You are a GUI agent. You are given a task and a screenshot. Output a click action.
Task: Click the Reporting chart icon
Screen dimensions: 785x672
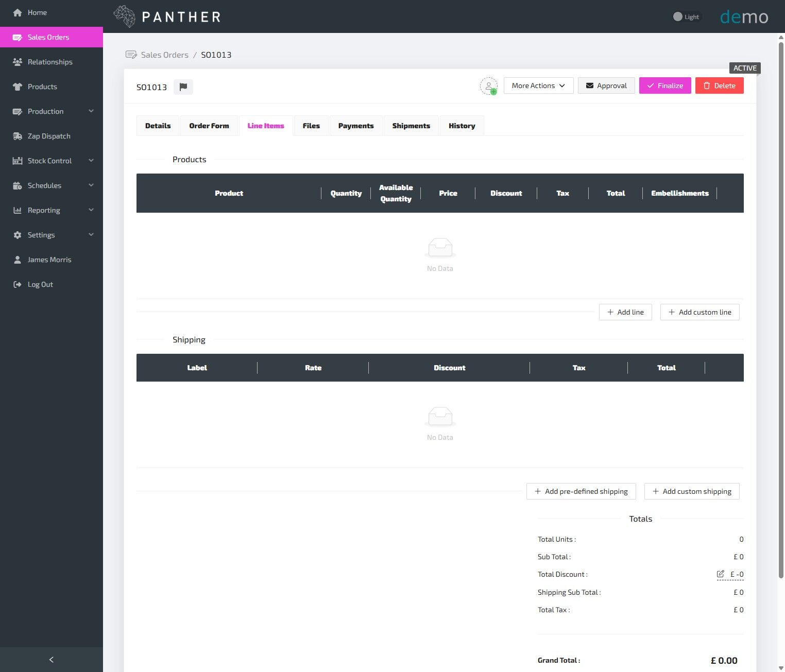tap(18, 210)
